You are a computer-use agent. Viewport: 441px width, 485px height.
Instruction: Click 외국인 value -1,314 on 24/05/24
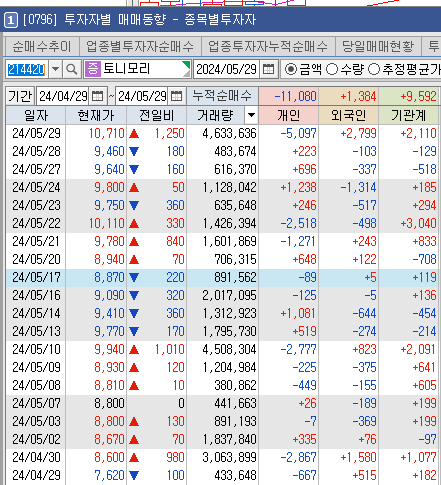tap(358, 187)
